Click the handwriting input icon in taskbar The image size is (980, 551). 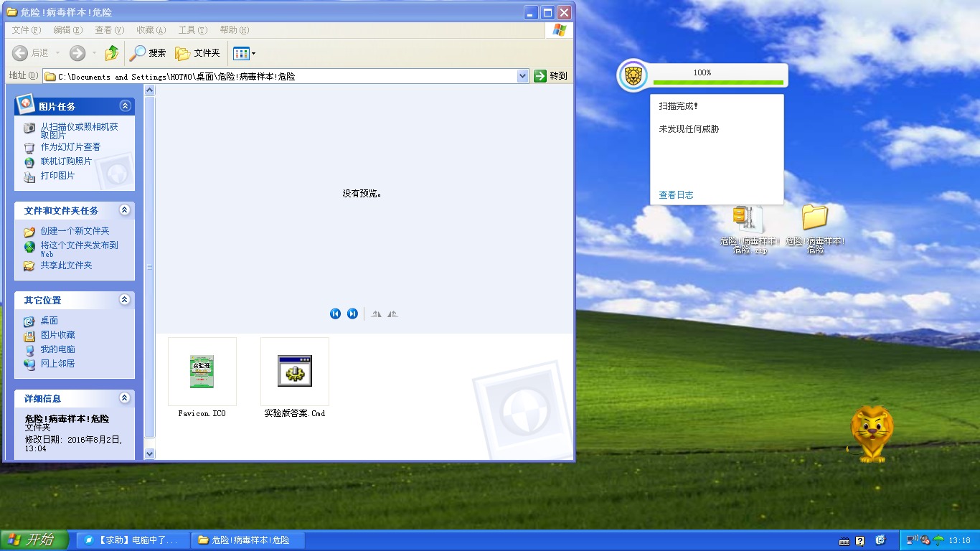(x=880, y=540)
